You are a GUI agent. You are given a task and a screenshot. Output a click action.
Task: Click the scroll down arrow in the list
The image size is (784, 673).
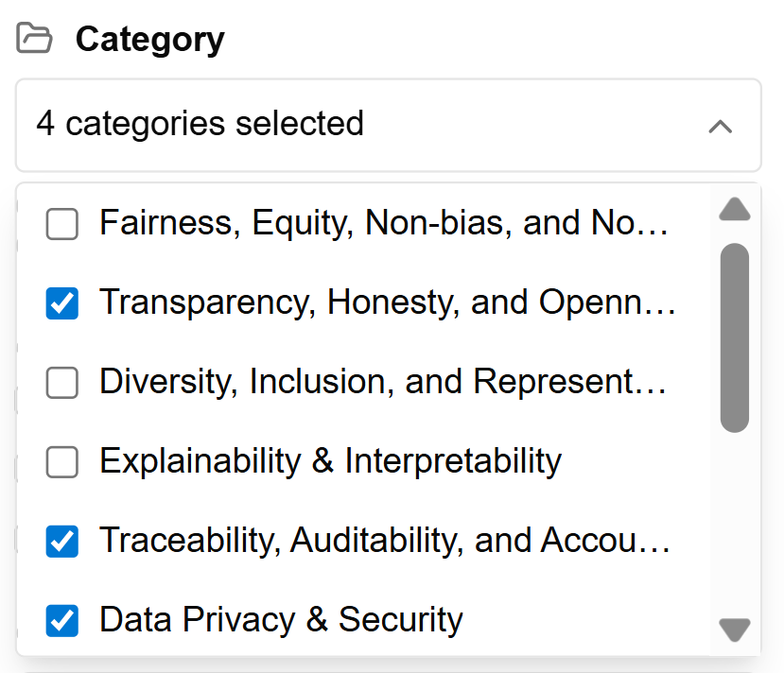(x=734, y=629)
